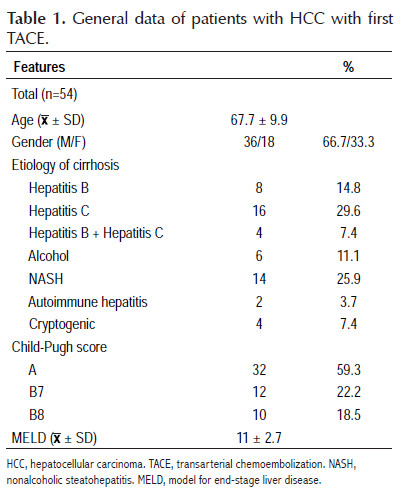The image size is (405, 497).
Task: Select the MELD value 11 ± 2.7
Action: coord(259,438)
